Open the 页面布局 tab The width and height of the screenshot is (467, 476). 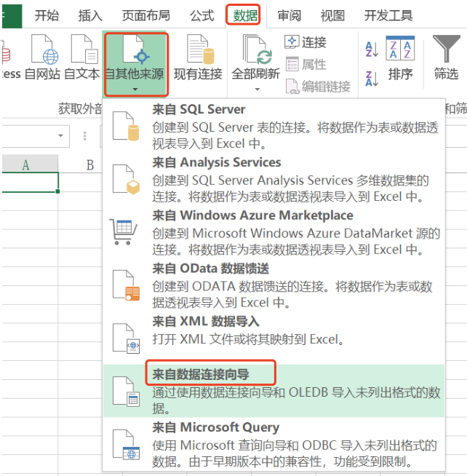tap(146, 15)
